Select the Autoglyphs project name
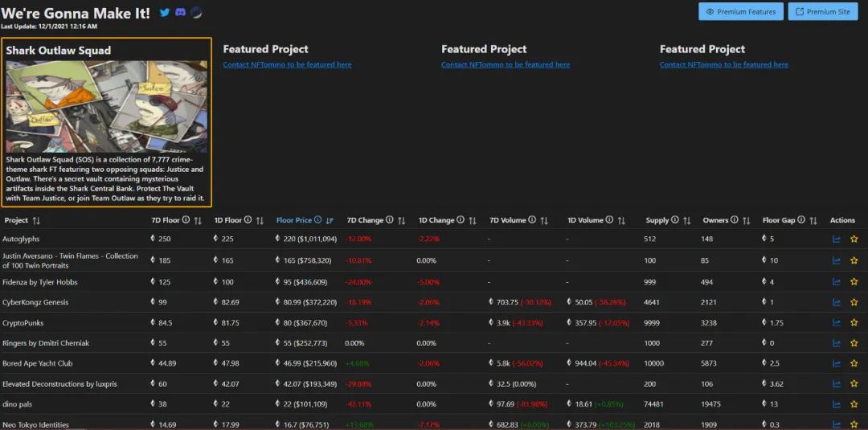Viewport: 868px width, 430px height. pos(21,239)
